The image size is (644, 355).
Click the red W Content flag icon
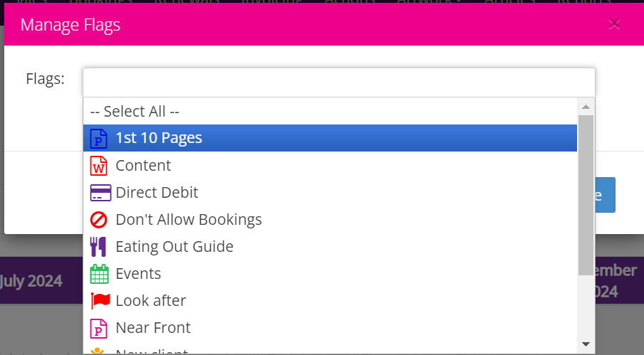click(x=98, y=166)
